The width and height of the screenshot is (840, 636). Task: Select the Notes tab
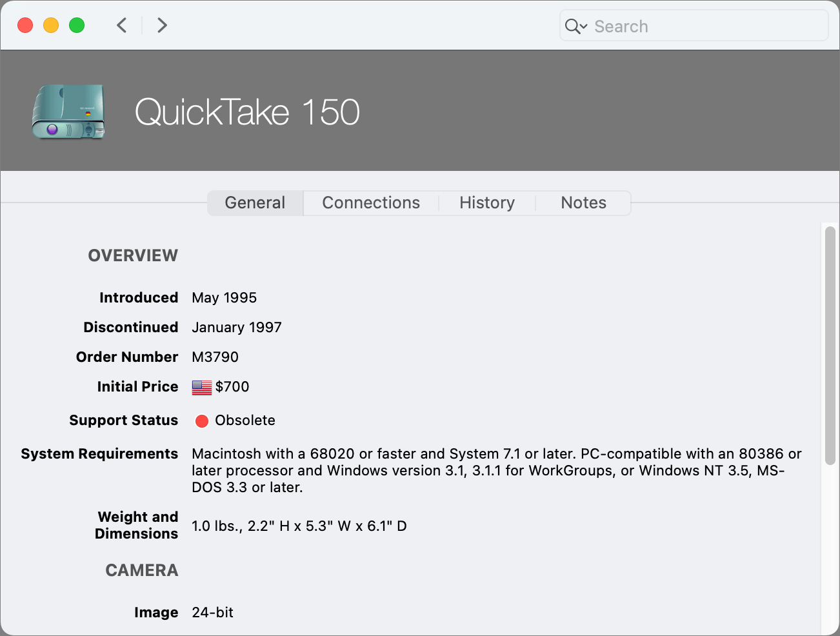click(583, 203)
